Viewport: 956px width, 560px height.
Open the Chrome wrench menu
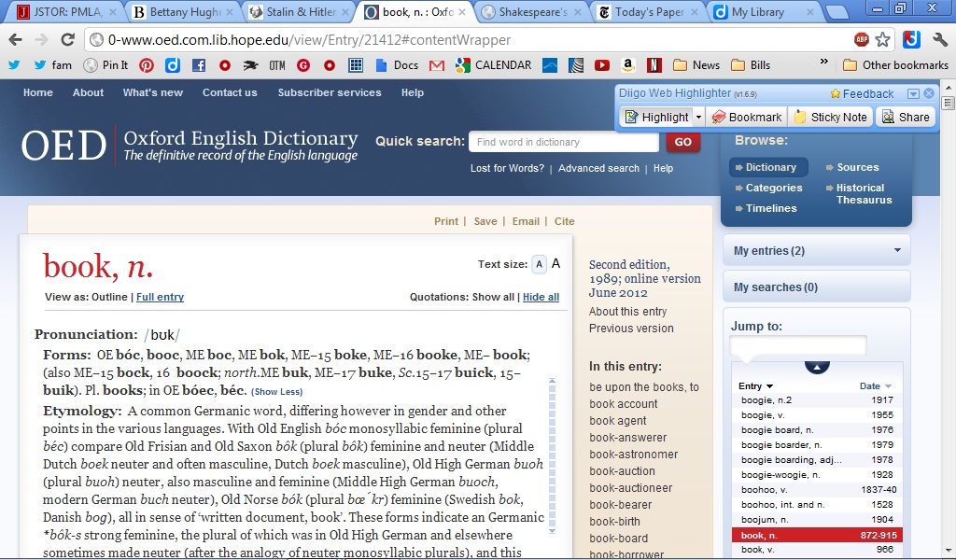(939, 40)
